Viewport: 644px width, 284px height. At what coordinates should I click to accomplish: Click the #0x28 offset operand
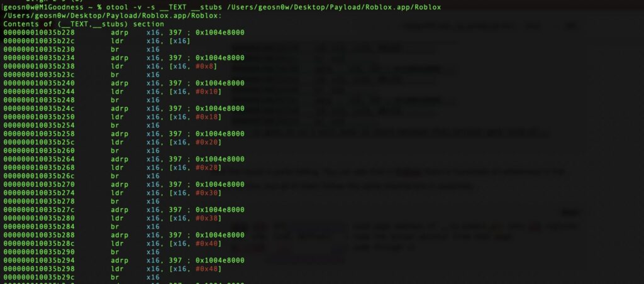coord(208,167)
